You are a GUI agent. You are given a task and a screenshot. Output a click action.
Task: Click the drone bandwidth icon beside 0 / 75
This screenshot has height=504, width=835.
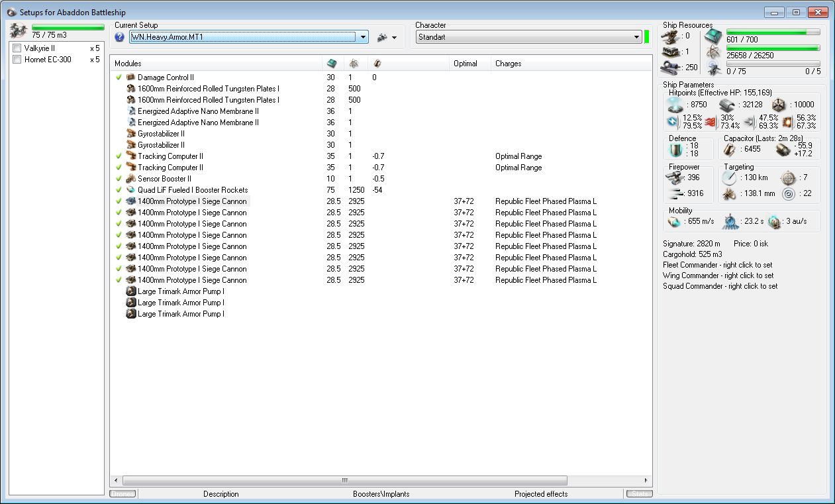click(713, 68)
